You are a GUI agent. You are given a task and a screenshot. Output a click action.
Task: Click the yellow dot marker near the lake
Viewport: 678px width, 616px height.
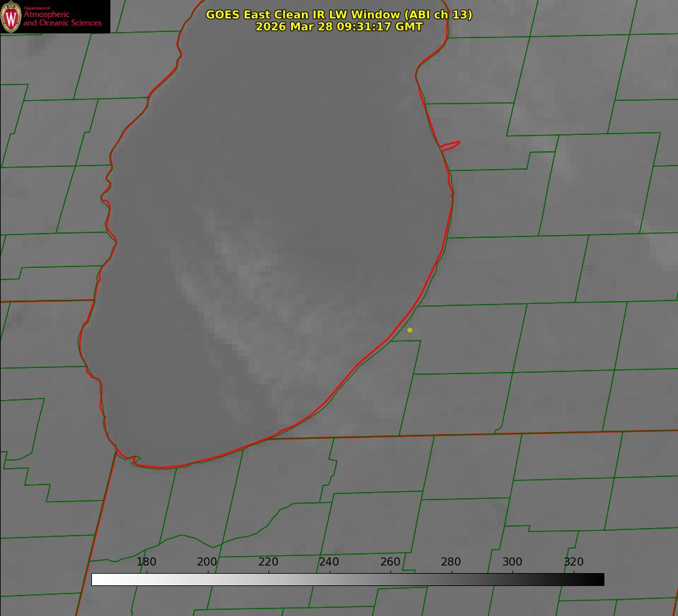(x=410, y=330)
